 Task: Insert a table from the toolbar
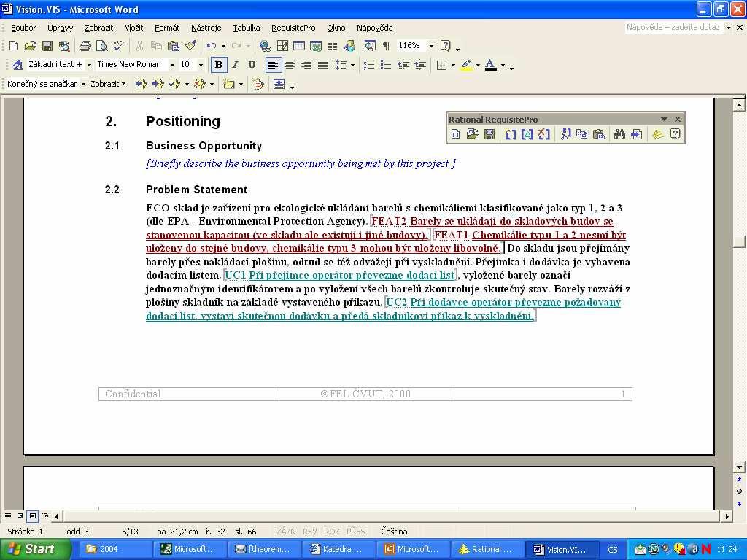299,46
